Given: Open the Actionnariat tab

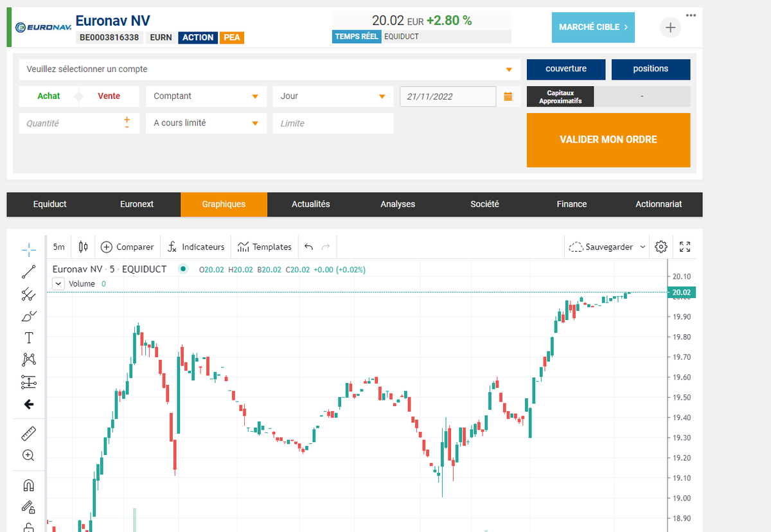Looking at the screenshot, I should tap(659, 204).
